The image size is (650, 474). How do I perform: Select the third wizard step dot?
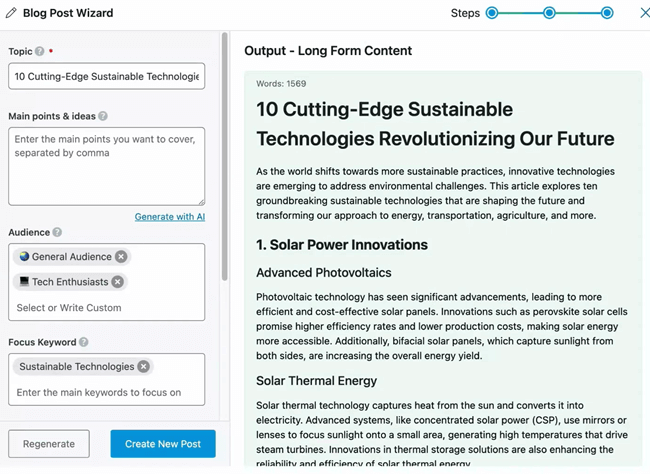click(607, 13)
